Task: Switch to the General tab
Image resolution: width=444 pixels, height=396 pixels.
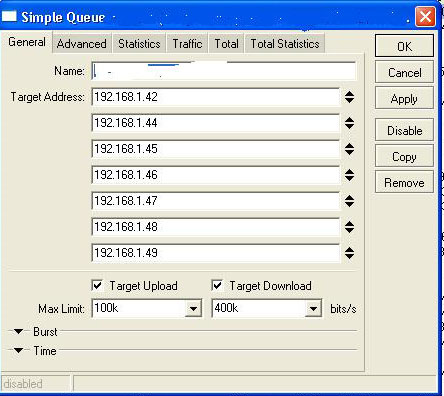Action: [27, 42]
